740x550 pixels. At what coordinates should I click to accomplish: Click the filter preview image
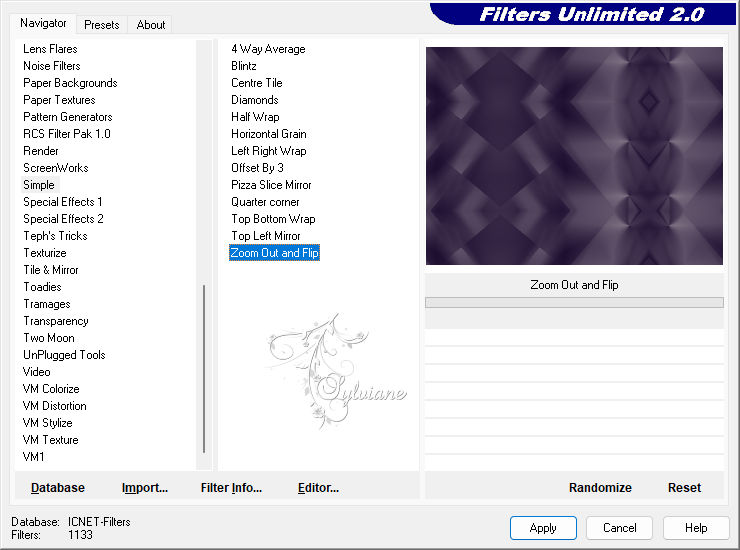[x=574, y=156]
